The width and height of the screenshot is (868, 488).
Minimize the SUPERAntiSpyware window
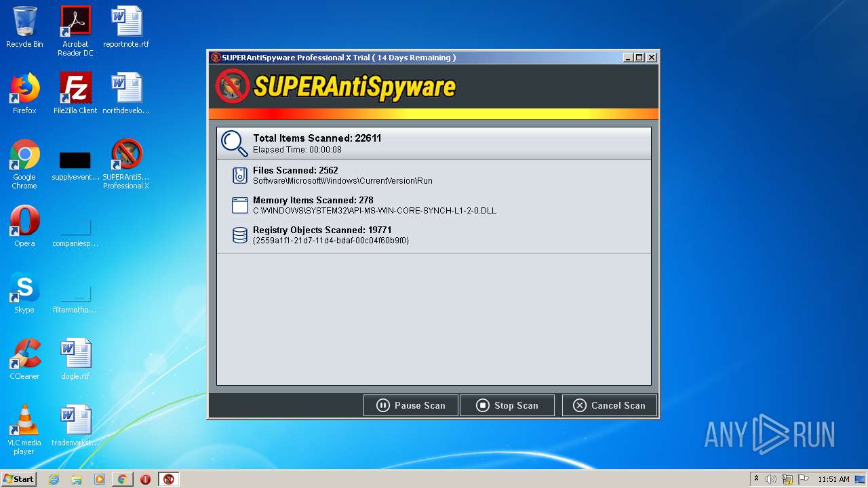[628, 58]
